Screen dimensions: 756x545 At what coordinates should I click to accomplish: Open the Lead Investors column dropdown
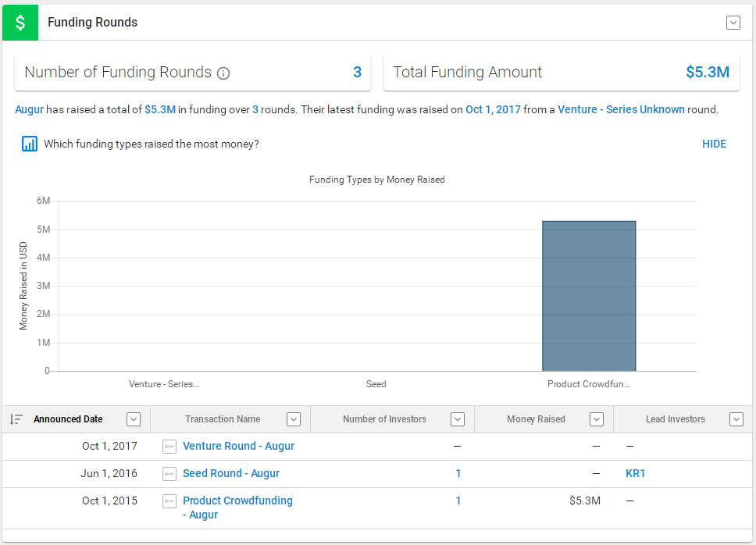[736, 419]
